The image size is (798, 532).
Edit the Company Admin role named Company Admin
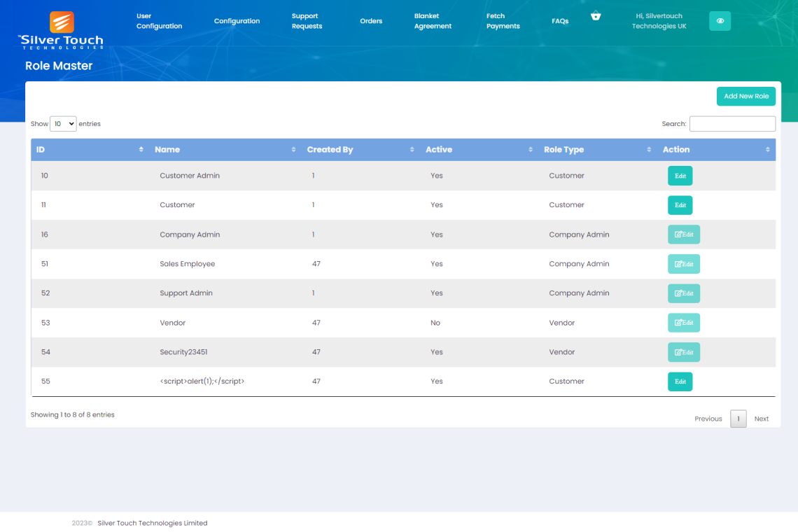click(683, 234)
